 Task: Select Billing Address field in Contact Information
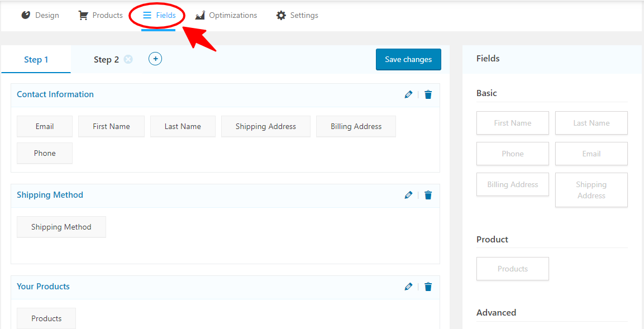[356, 126]
